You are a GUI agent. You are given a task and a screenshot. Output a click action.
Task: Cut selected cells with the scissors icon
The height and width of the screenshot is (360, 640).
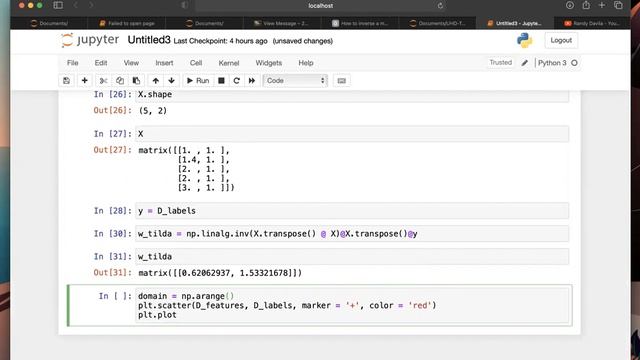coord(103,81)
